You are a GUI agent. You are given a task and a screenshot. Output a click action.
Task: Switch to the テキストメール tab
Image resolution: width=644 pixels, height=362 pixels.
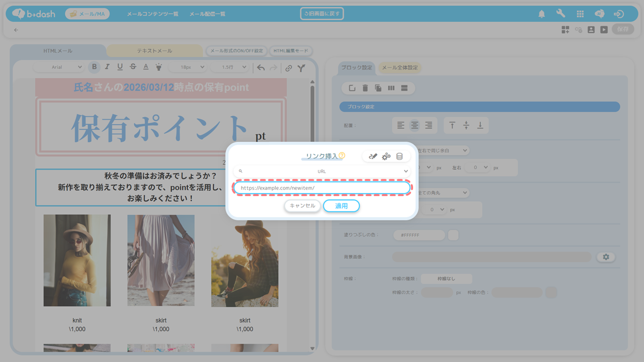154,51
